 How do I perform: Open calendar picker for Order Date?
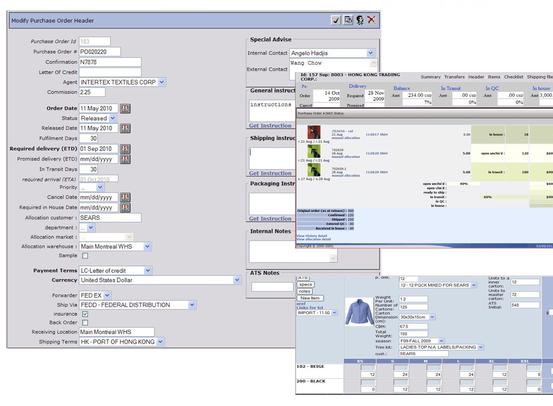[x=125, y=108]
